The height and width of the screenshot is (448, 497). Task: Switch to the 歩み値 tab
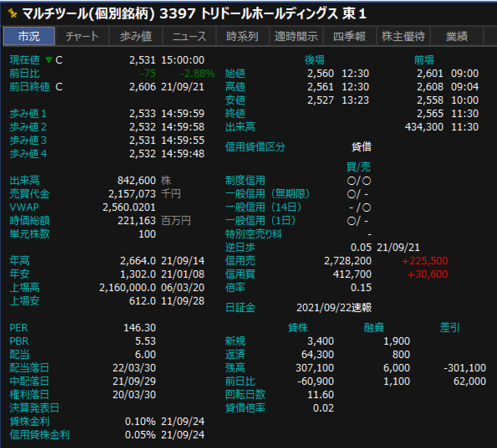click(136, 36)
